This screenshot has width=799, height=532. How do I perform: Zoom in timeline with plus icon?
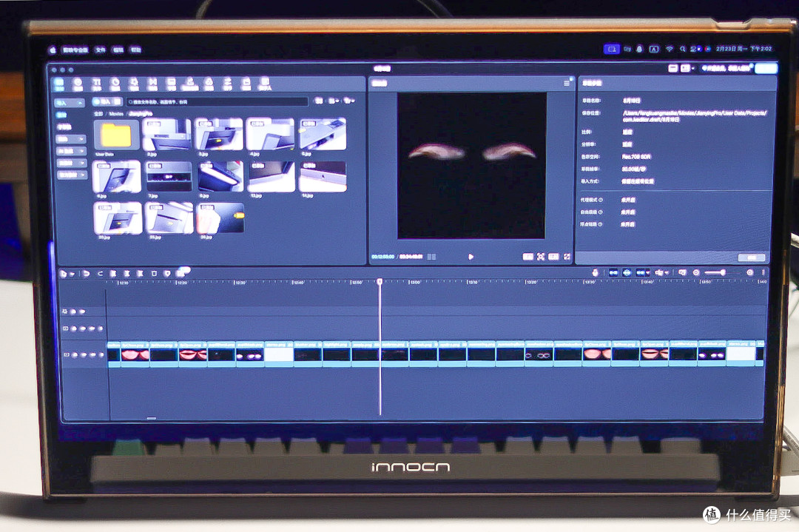click(x=749, y=272)
